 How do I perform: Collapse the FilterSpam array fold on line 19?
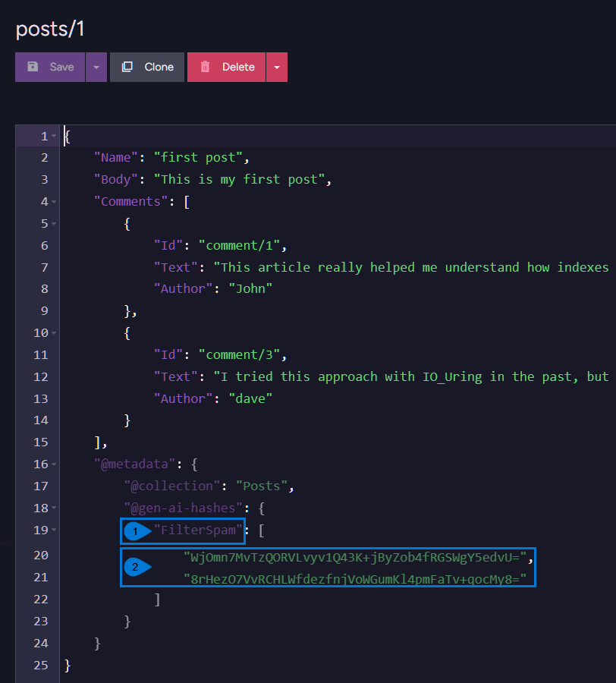point(54,530)
